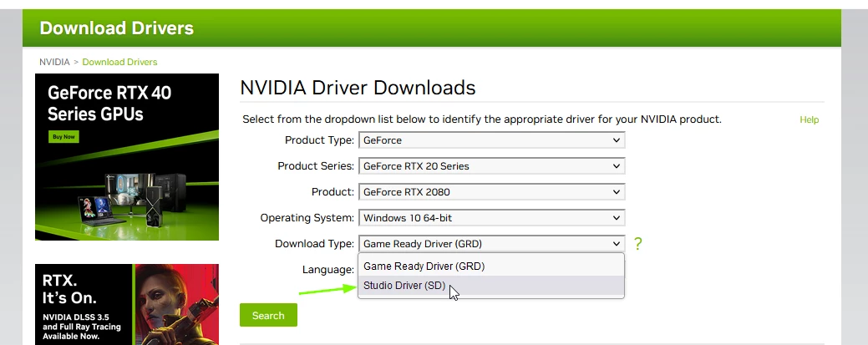Viewport: 868px width, 345px height.
Task: Open GeForce RTX 40 Series GPUs banner
Action: click(x=127, y=157)
